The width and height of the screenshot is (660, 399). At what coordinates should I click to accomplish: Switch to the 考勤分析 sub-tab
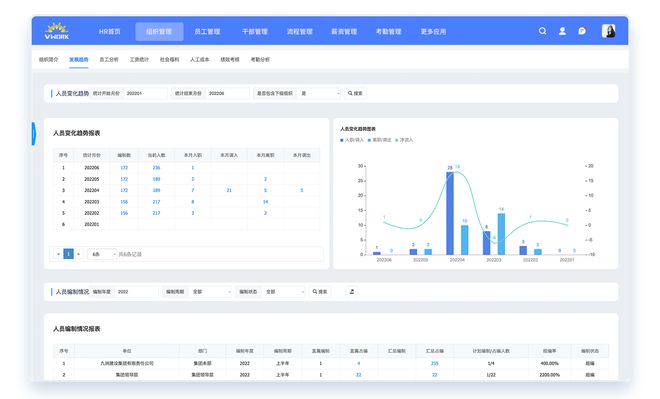(260, 59)
